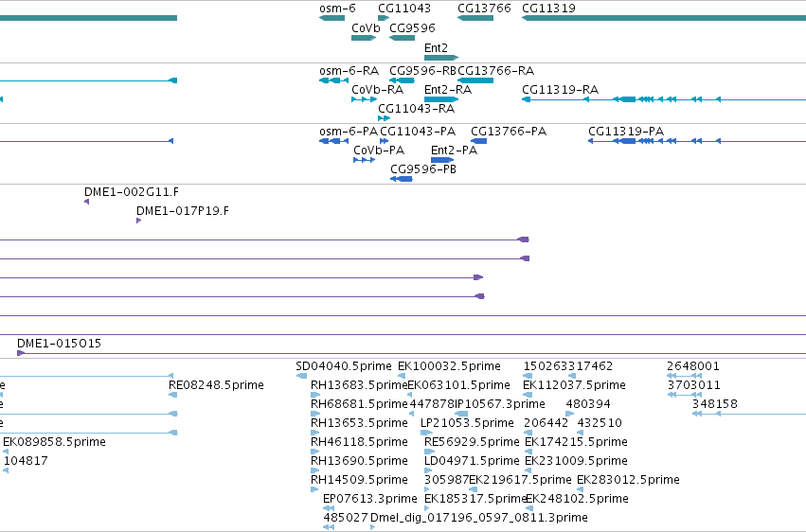Click the 104817 EST label
This screenshot has width=806, height=532.
pos(26,461)
